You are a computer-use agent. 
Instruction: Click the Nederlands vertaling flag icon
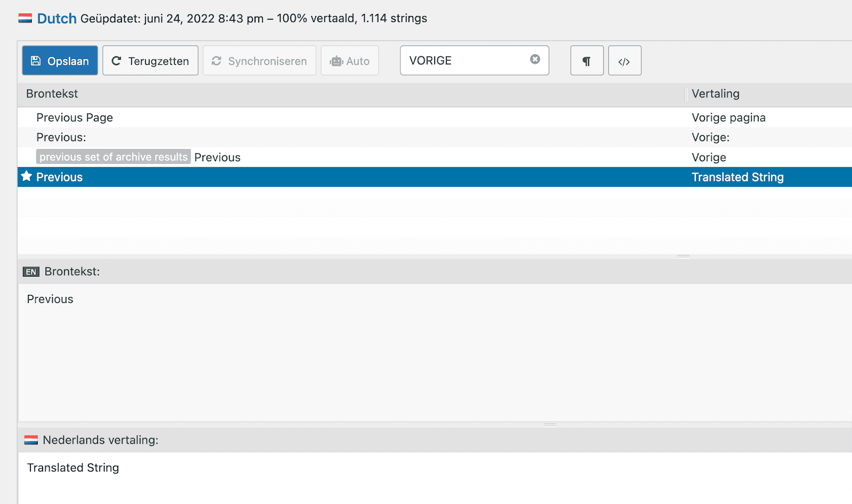(31, 440)
